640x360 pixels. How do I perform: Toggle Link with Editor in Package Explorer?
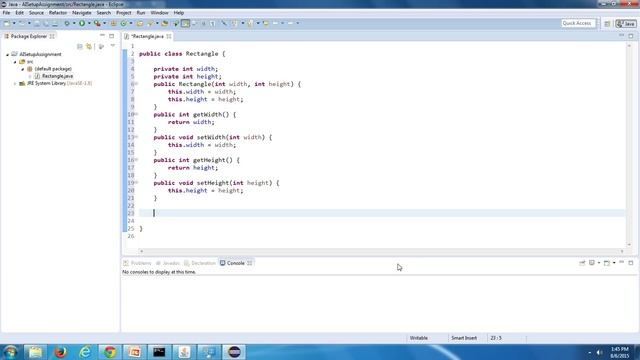click(x=89, y=47)
